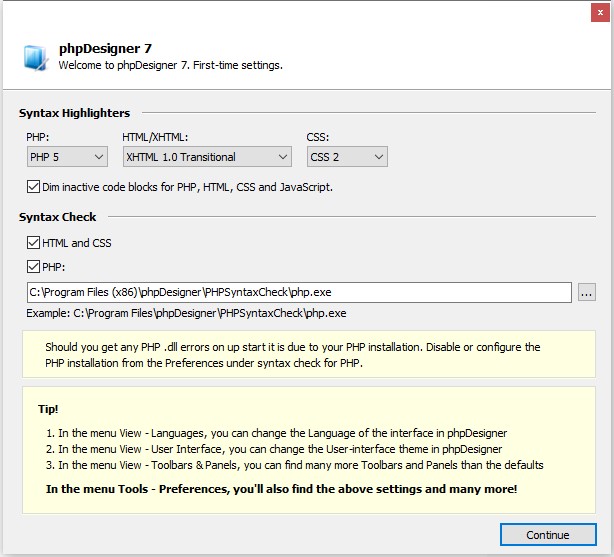Click the php.exe path input field
Image resolution: width=614 pixels, height=557 pixels.
pyautogui.click(x=299, y=292)
